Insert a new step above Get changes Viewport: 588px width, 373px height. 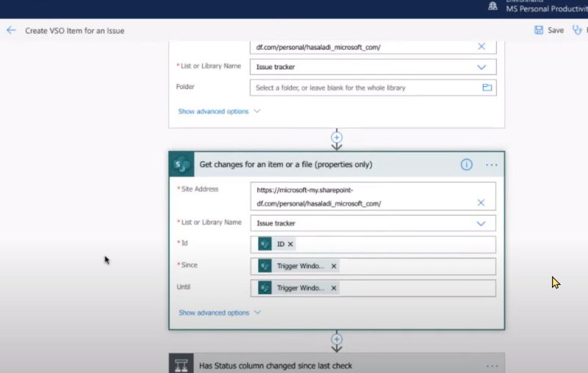click(337, 138)
